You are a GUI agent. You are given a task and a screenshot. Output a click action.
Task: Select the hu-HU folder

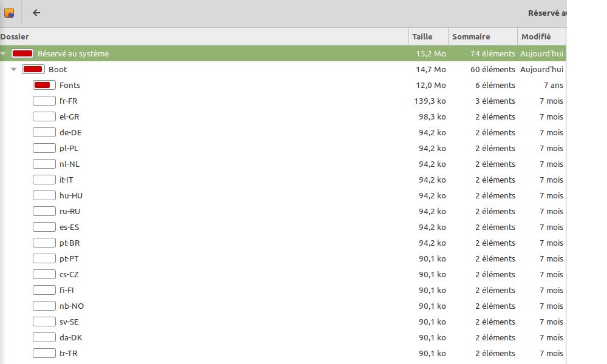(283, 196)
